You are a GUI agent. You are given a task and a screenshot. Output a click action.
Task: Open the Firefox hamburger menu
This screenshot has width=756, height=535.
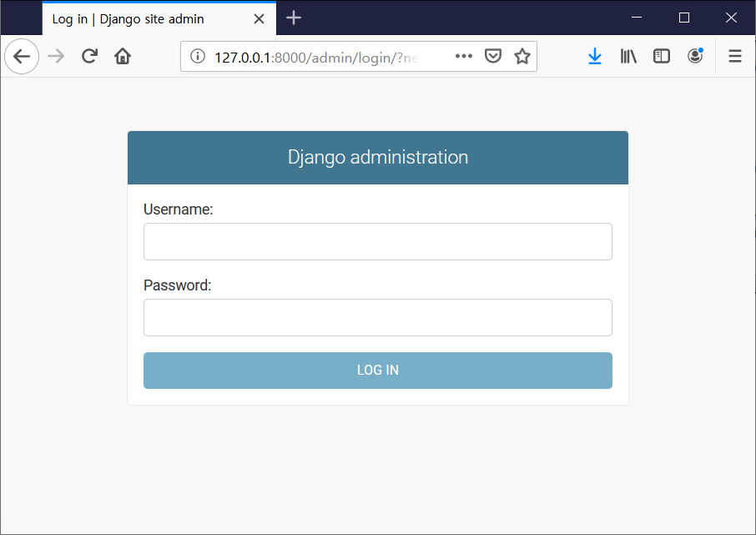point(735,57)
